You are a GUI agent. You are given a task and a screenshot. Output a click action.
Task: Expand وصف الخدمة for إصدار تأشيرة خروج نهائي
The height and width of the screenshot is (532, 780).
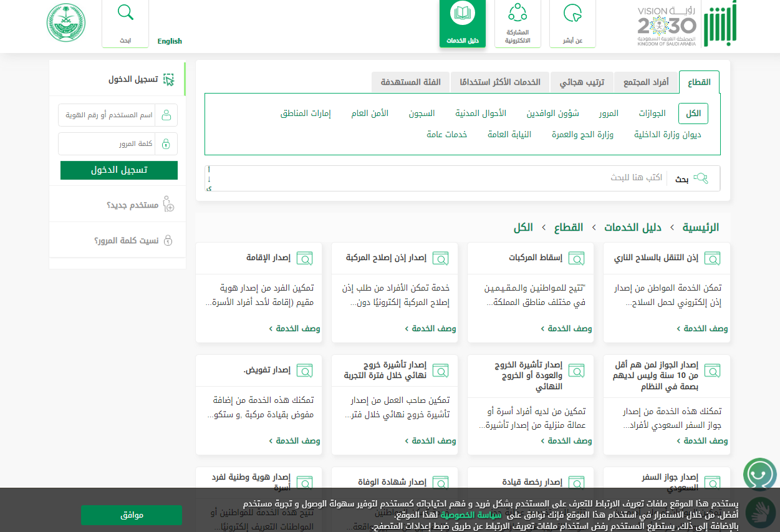click(x=431, y=441)
